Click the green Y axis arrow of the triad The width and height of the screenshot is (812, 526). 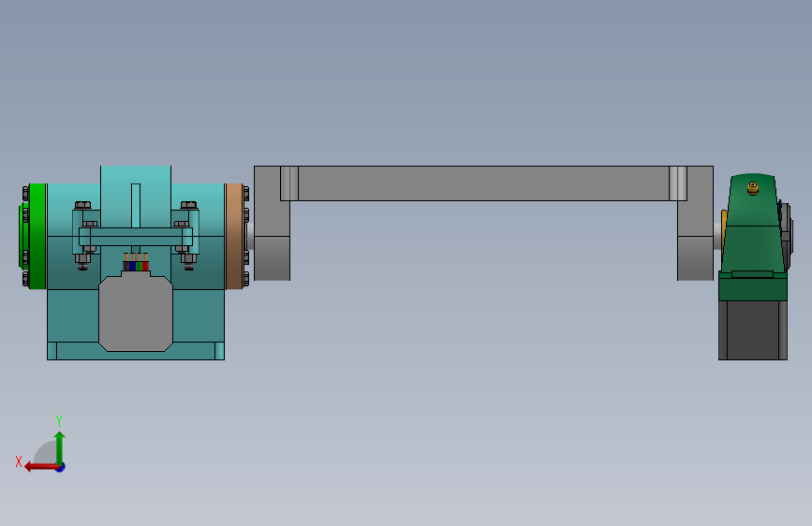pyautogui.click(x=60, y=447)
